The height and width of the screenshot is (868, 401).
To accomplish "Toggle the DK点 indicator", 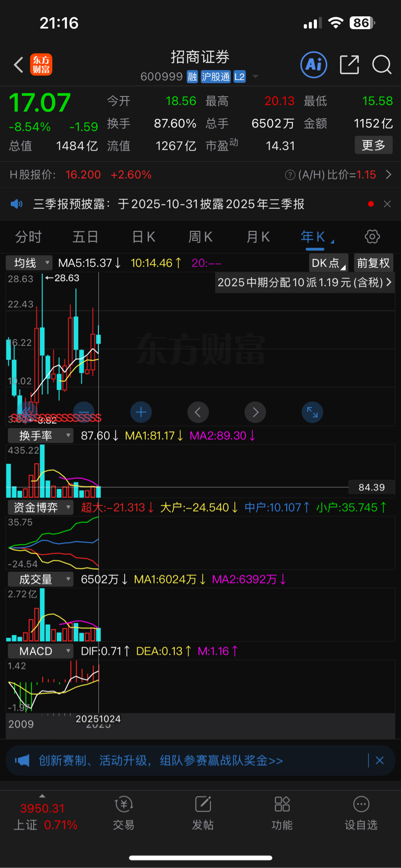I will pos(329,263).
